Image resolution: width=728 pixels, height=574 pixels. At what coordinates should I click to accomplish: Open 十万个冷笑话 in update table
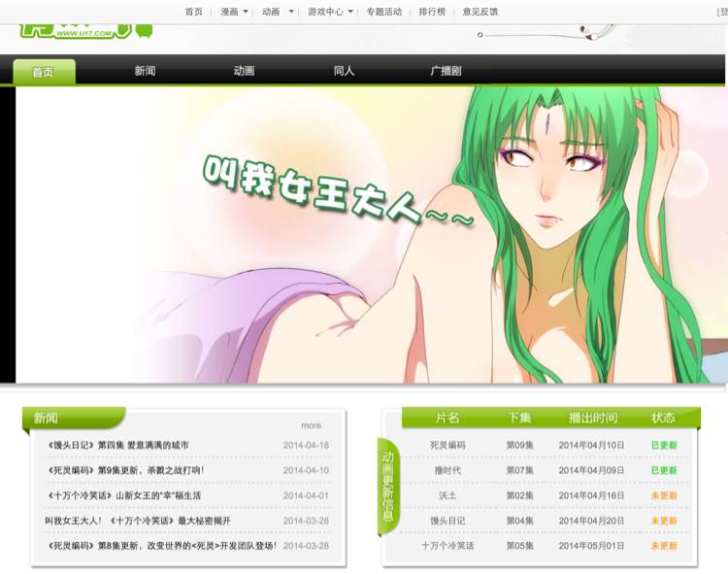point(447,546)
